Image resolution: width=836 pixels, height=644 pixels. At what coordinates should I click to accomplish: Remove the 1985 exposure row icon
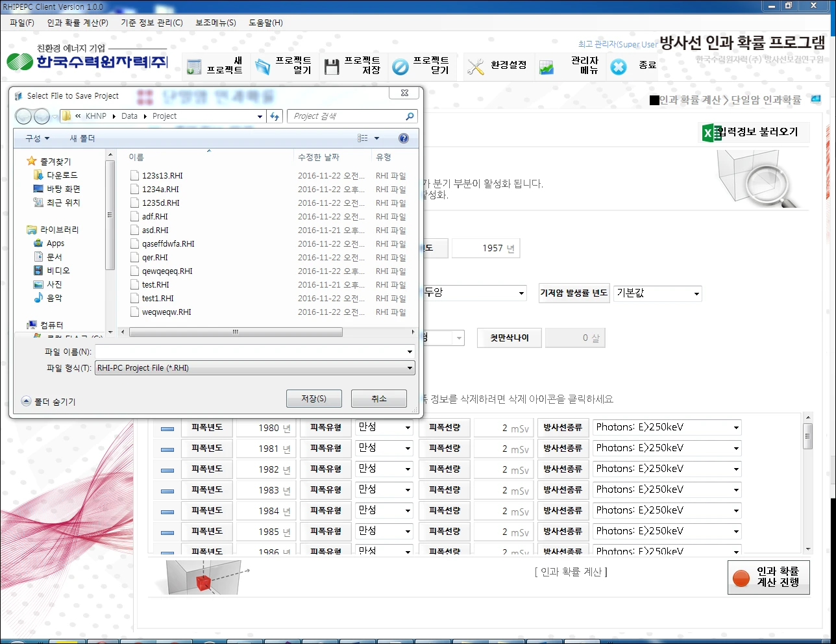click(x=167, y=532)
